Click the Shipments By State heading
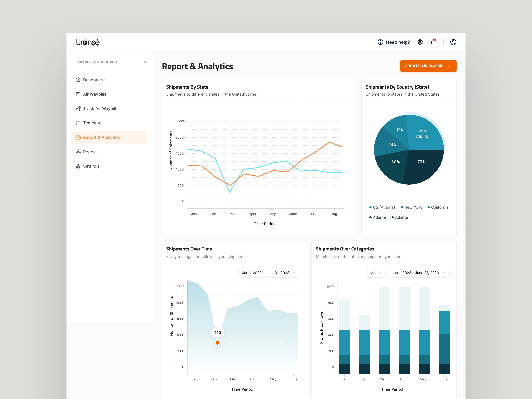Screen dimensions: 532x399 187,87
